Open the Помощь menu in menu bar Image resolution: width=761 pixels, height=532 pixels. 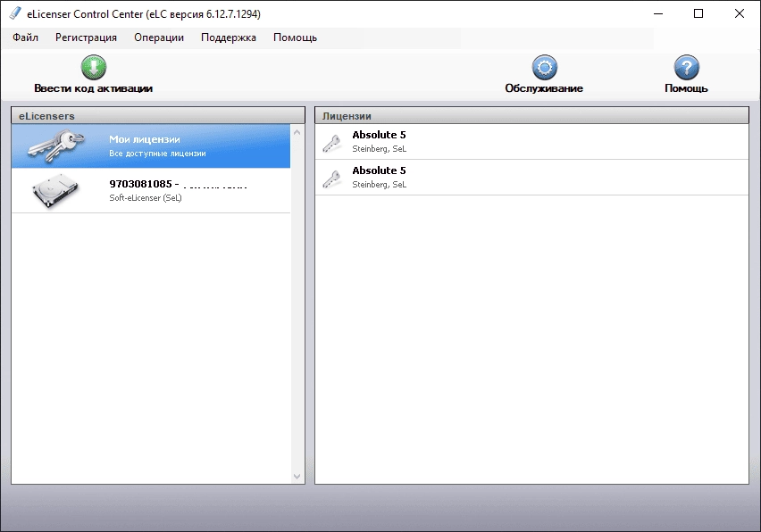pos(295,37)
